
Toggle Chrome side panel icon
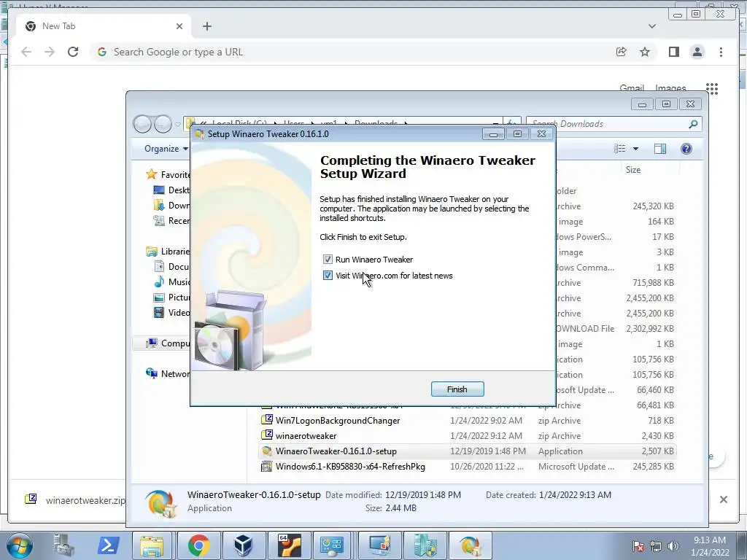(x=673, y=52)
